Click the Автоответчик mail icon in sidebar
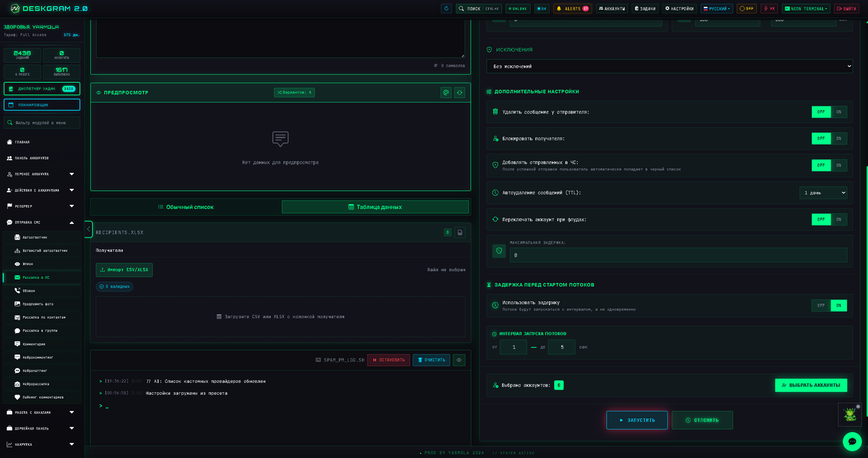The height and width of the screenshot is (458, 868). [x=17, y=237]
